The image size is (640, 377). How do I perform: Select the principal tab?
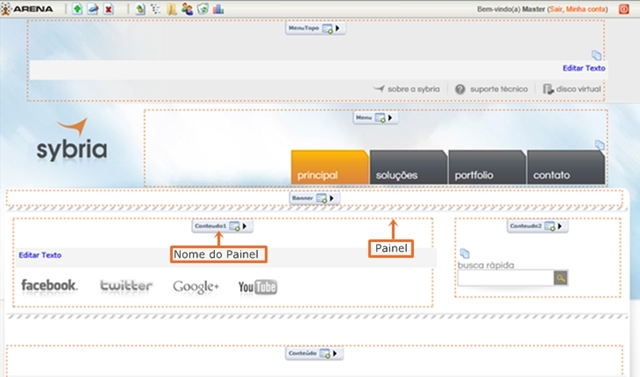tap(330, 167)
